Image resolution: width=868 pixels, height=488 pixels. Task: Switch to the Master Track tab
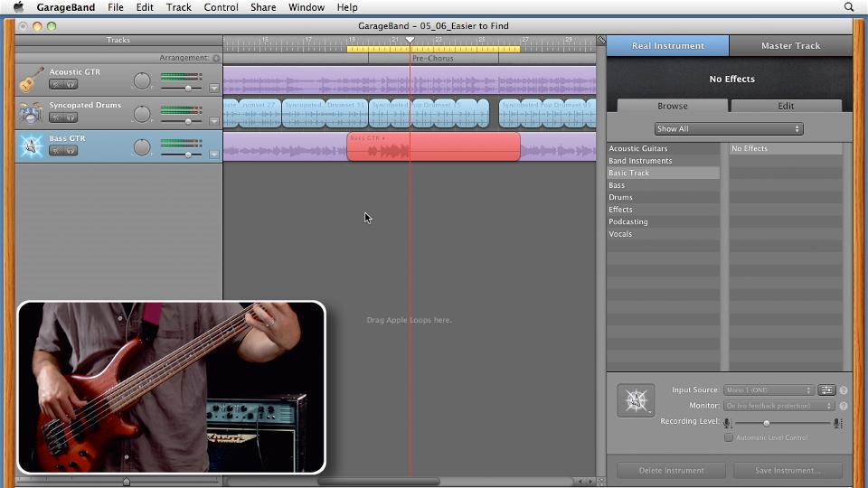(790, 46)
